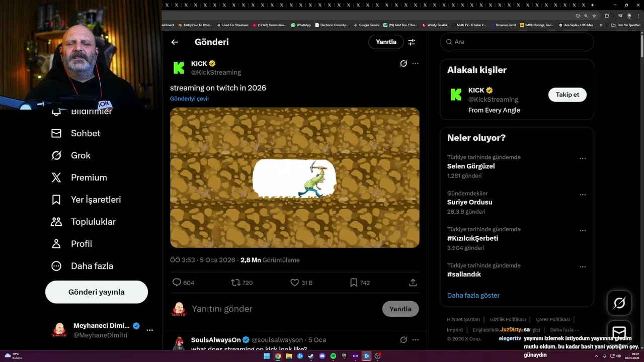The width and height of the screenshot is (644, 362).
Task: Click Imprint footer link
Action: (x=455, y=330)
